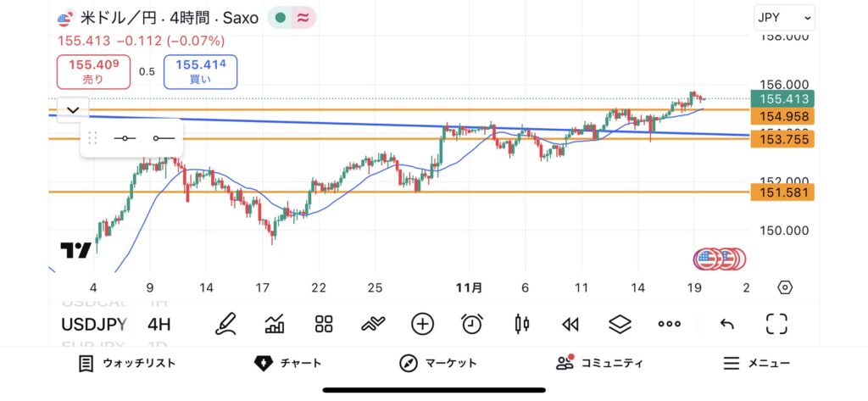The image size is (868, 401).
Task: Click the 4H timeframe selector
Action: point(159,324)
